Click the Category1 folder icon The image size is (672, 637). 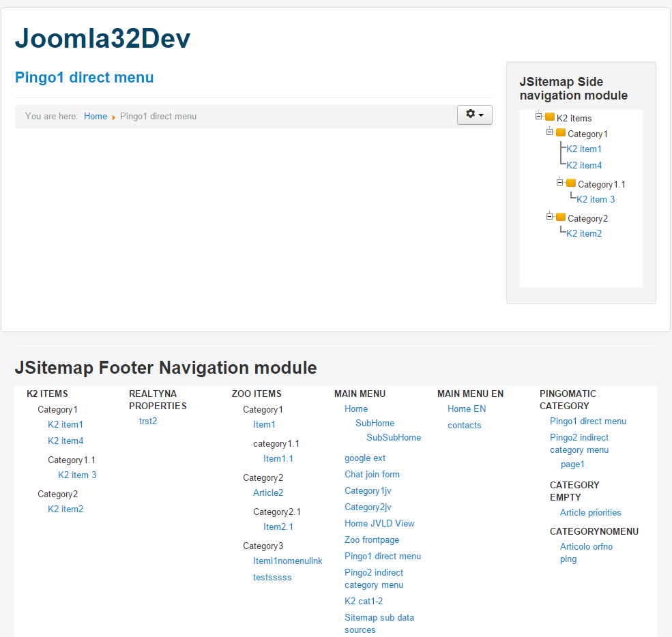coord(561,132)
